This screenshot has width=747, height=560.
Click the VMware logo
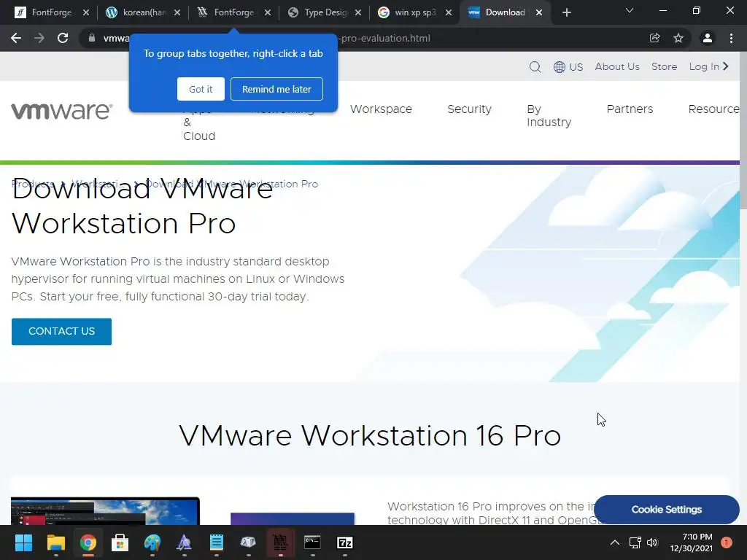(62, 111)
